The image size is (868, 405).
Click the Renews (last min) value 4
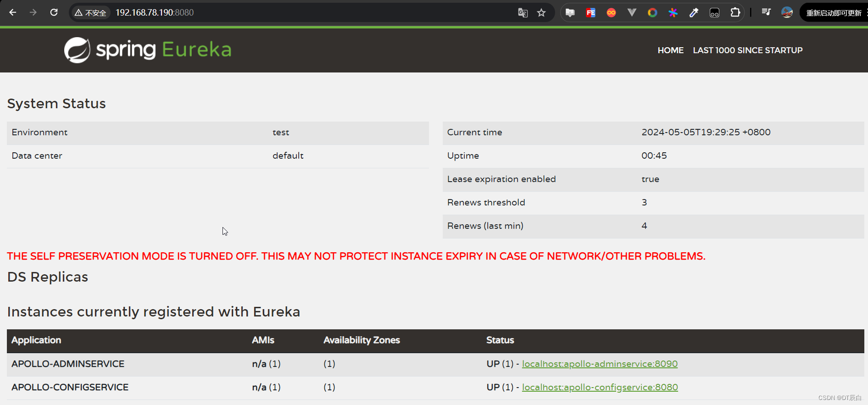644,226
